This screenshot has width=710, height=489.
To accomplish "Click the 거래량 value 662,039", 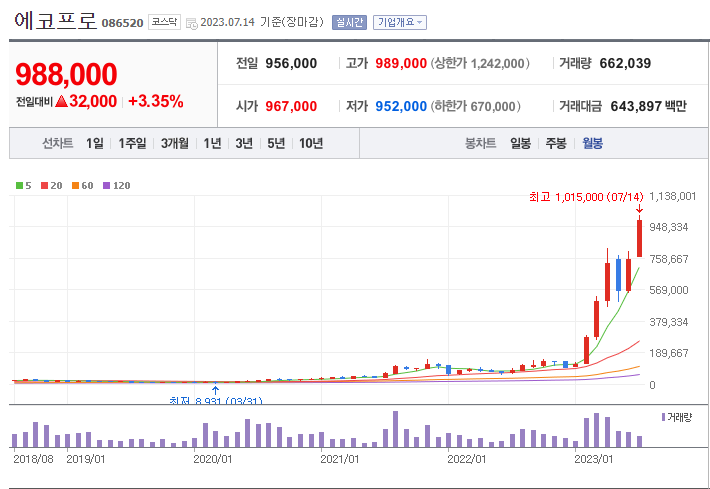I will (625, 63).
